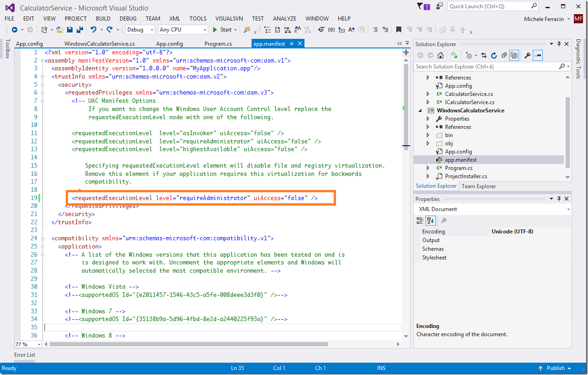Click the Start debugging button

click(x=222, y=30)
